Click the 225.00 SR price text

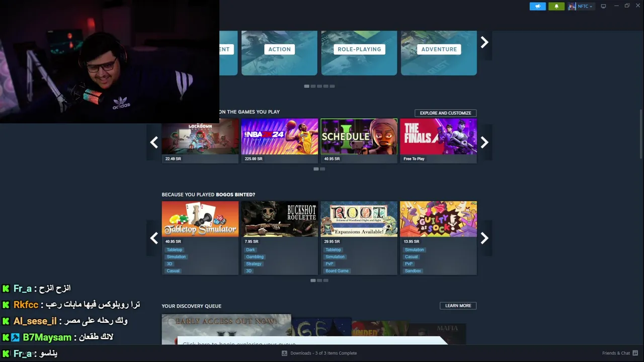[x=254, y=159]
